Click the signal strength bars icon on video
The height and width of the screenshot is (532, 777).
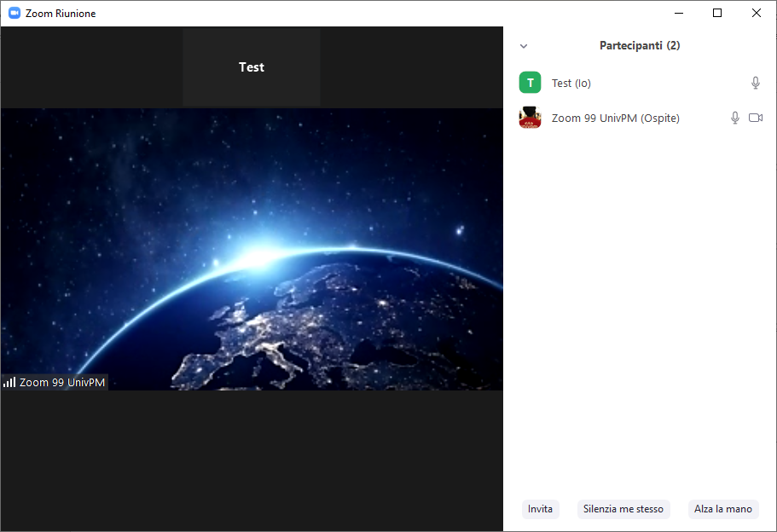[9, 382]
